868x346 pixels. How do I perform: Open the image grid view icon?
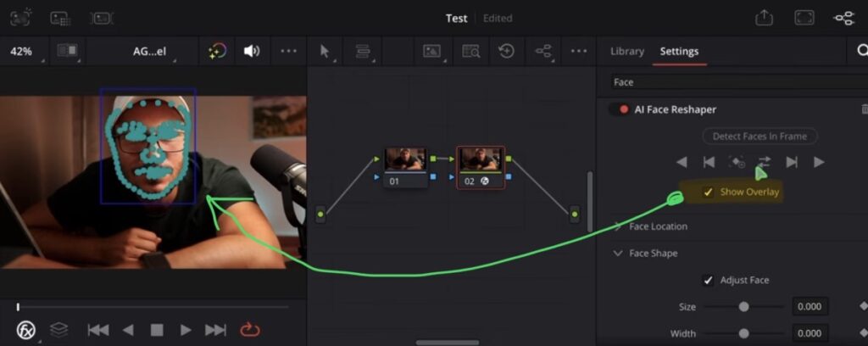pyautogui.click(x=60, y=19)
